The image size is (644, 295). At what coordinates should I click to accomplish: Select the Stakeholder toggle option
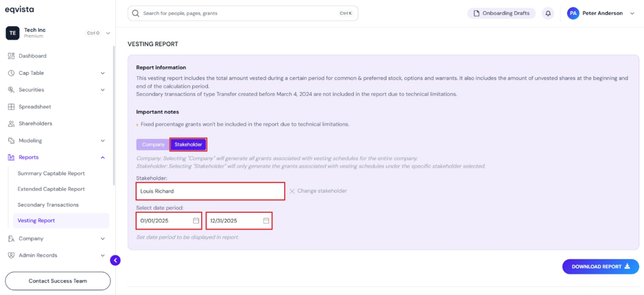point(188,145)
